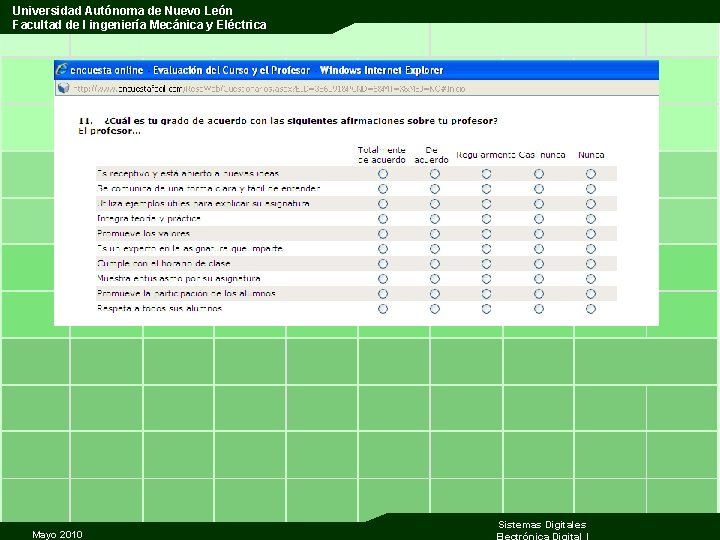720x540 pixels.
Task: Choose 'Casi nunca' for 'Se comunica' row
Action: click(539, 189)
